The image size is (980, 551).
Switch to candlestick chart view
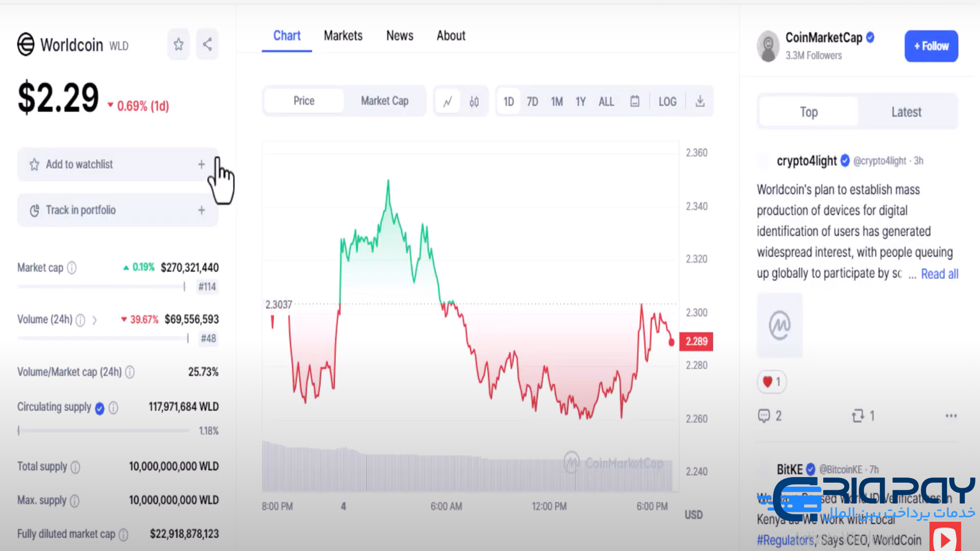click(x=474, y=102)
